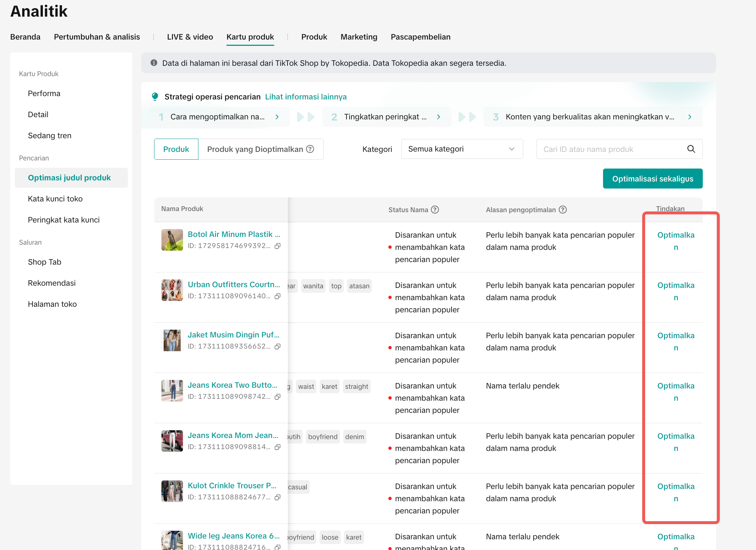The height and width of the screenshot is (550, 756).
Task: Copy the Botol Air Minum product ID
Action: [x=277, y=246]
